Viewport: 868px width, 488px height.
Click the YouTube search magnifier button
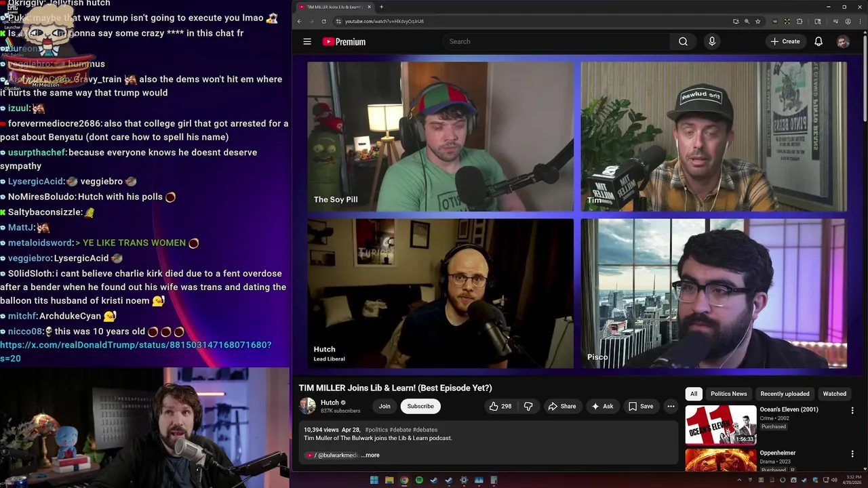click(x=683, y=41)
